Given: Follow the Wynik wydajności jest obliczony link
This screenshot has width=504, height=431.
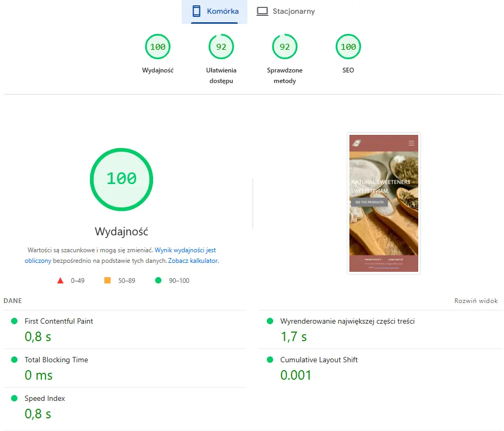Looking at the screenshot, I should (185, 250).
